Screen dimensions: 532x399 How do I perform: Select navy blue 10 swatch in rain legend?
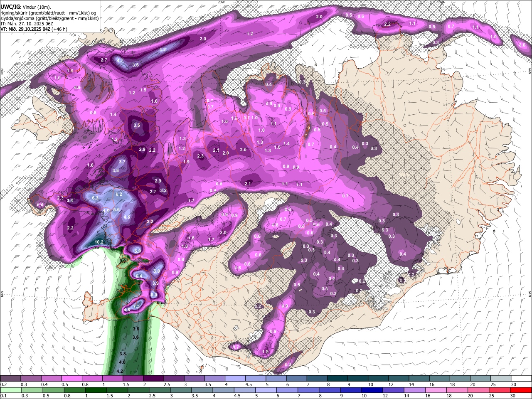[372, 390]
